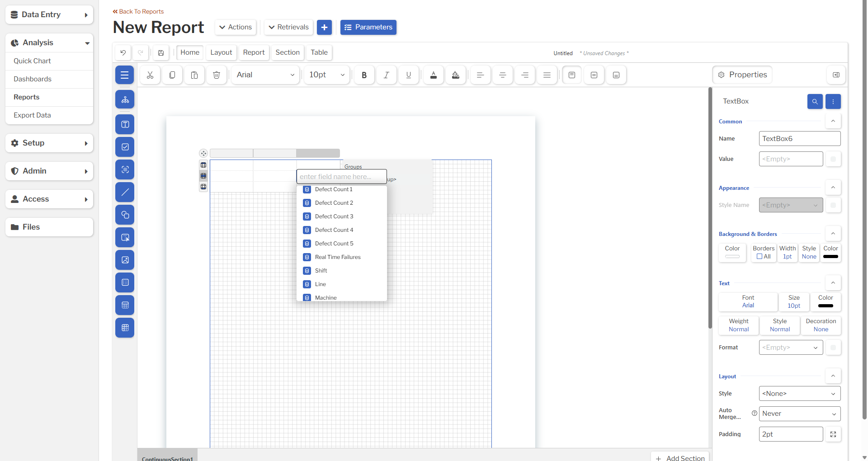Open the Auto Merge Never dropdown
This screenshot has width=868, height=461.
coord(799,414)
